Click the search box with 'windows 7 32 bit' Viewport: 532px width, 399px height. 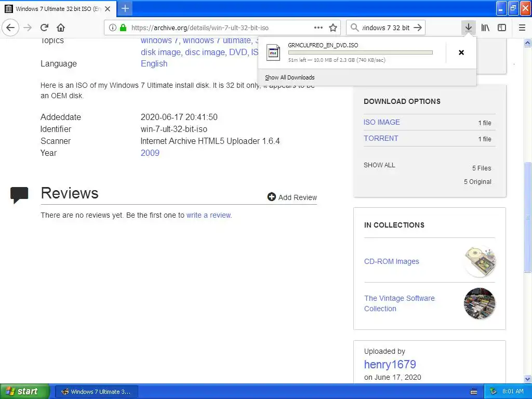point(386,28)
